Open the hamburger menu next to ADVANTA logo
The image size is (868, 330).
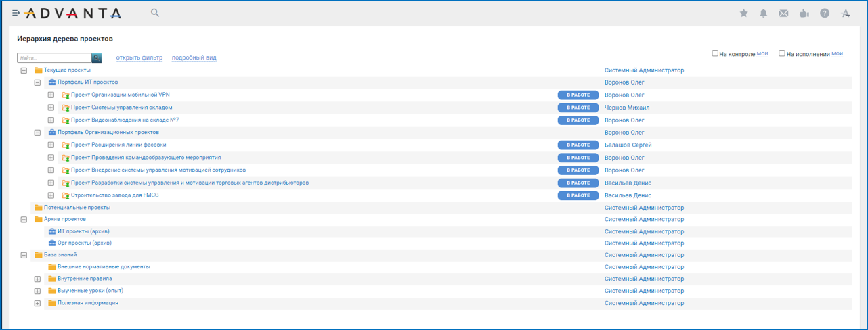pos(16,13)
